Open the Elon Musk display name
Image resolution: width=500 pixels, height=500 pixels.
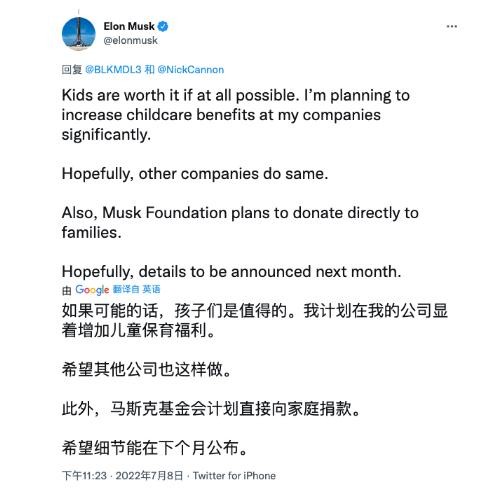click(129, 26)
